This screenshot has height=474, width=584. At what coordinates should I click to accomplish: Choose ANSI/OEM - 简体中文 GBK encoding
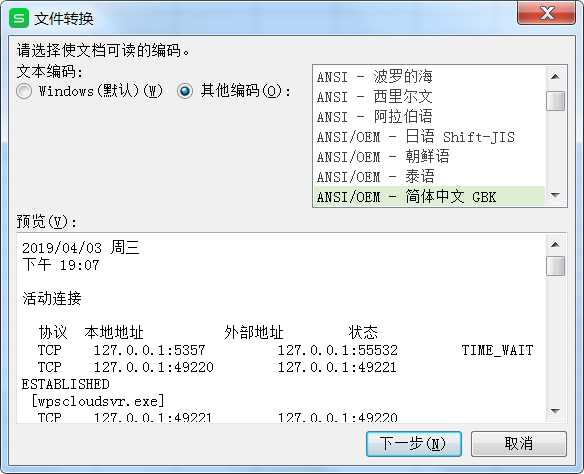click(x=429, y=196)
